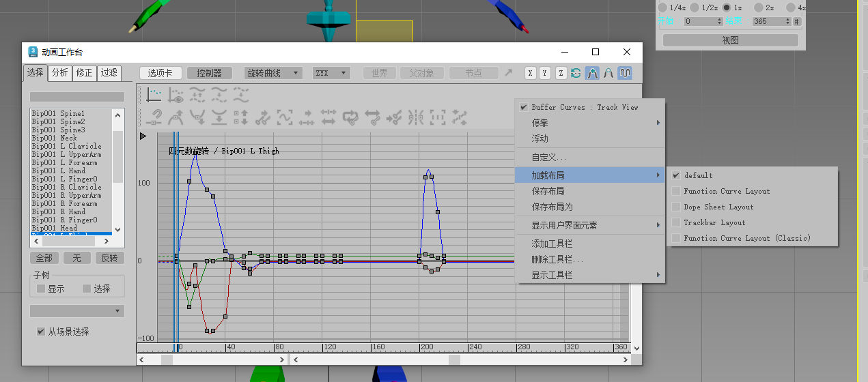868x382 pixels.
Task: Switch to the 修正 tab
Action: (x=84, y=72)
